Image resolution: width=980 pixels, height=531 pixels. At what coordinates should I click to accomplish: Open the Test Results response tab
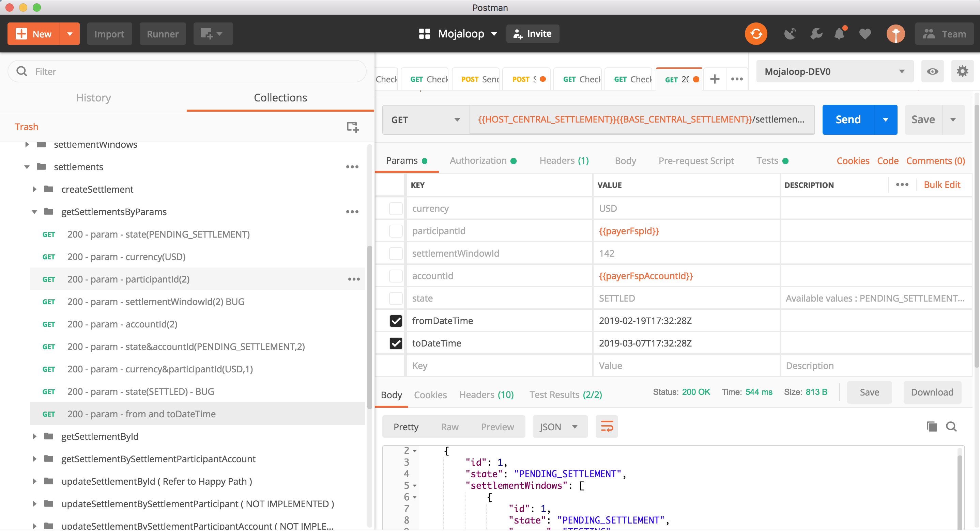[565, 395]
